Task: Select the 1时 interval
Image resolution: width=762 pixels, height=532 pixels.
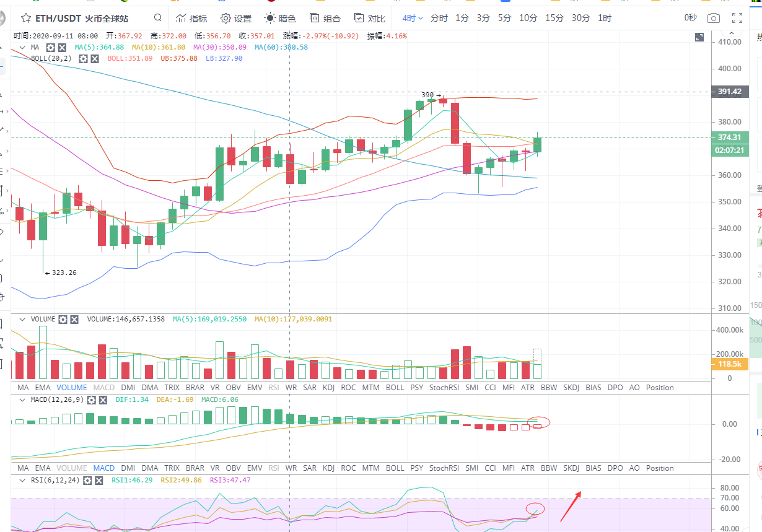Action: coord(605,19)
